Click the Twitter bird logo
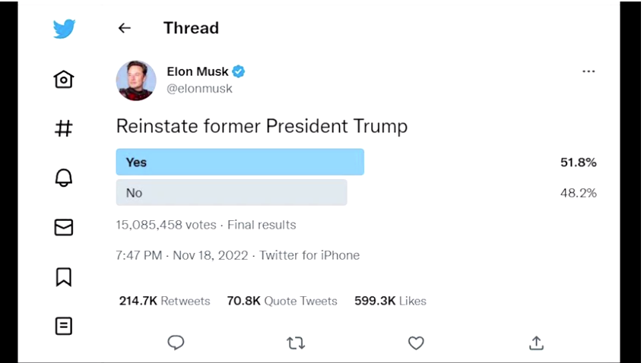The width and height of the screenshot is (644, 363). pyautogui.click(x=64, y=29)
